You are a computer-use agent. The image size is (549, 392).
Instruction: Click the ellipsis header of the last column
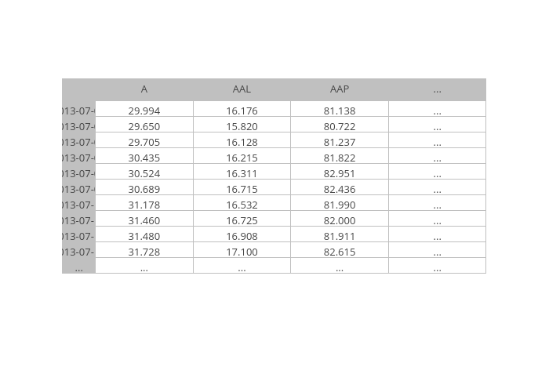pos(437,89)
